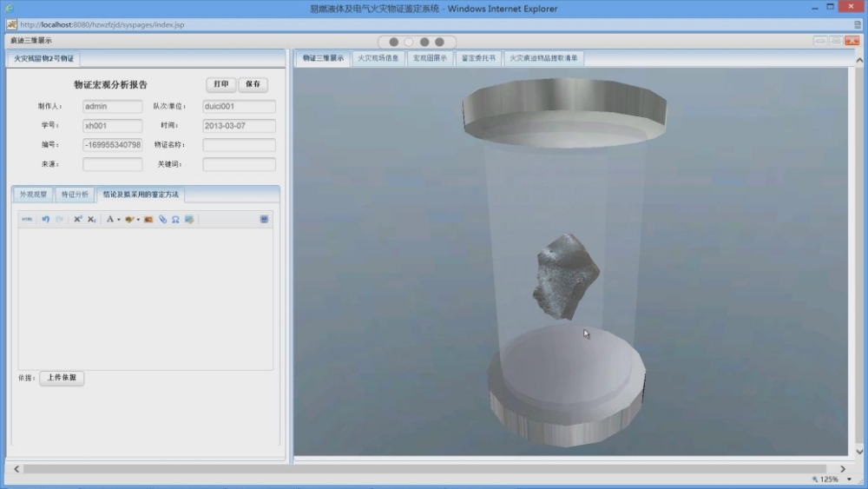Screen dimensions: 868x489
Task: Select the 特征分析 tab
Action: pos(75,195)
